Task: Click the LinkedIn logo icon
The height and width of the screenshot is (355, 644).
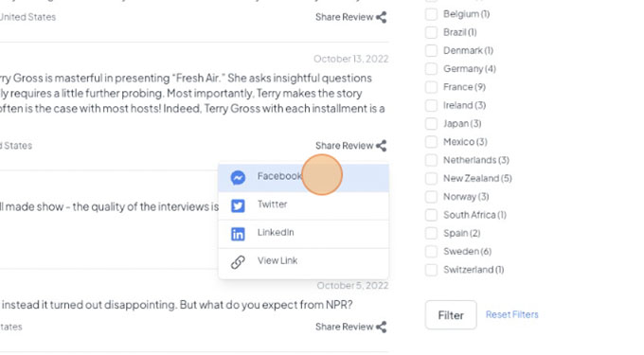Action: coord(238,234)
